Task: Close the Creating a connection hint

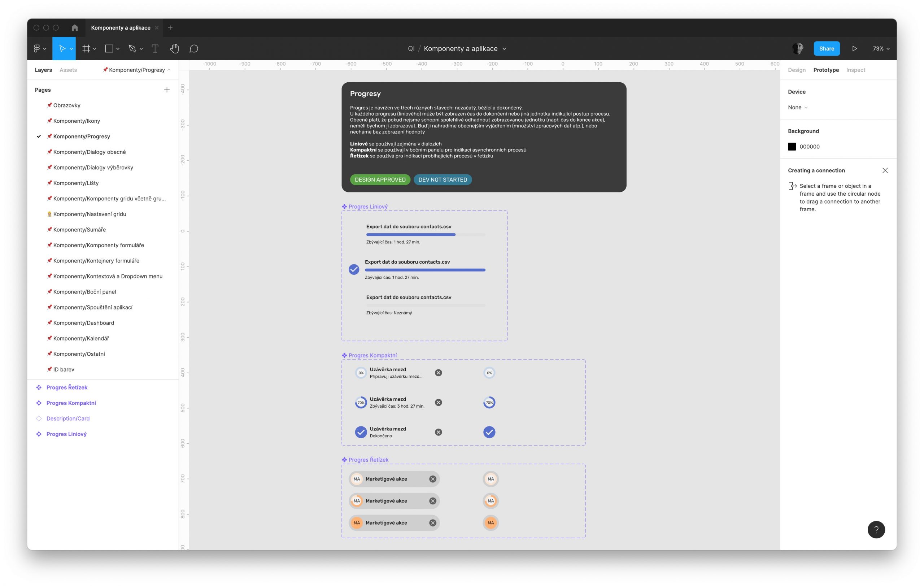Action: (x=885, y=170)
